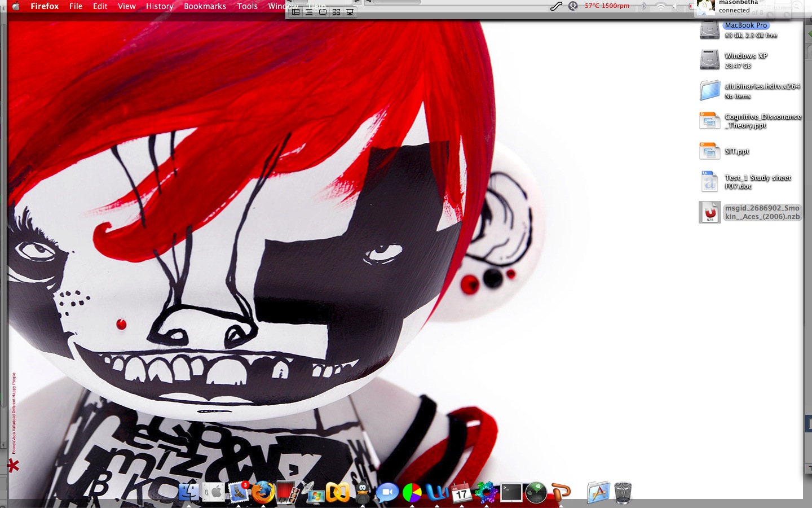Image resolution: width=812 pixels, height=508 pixels.
Task: Click the four-square grid view toolbar icon
Action: [336, 11]
